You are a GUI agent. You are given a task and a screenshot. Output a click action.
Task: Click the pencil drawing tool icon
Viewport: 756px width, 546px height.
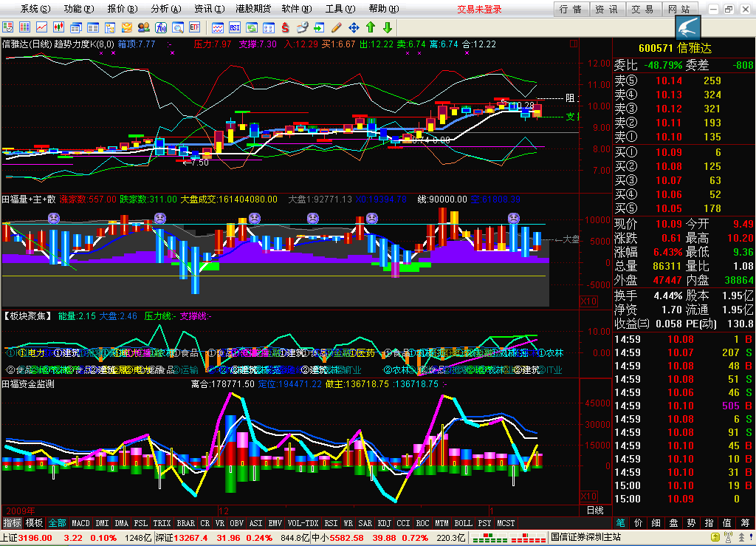pyautogui.click(x=337, y=27)
